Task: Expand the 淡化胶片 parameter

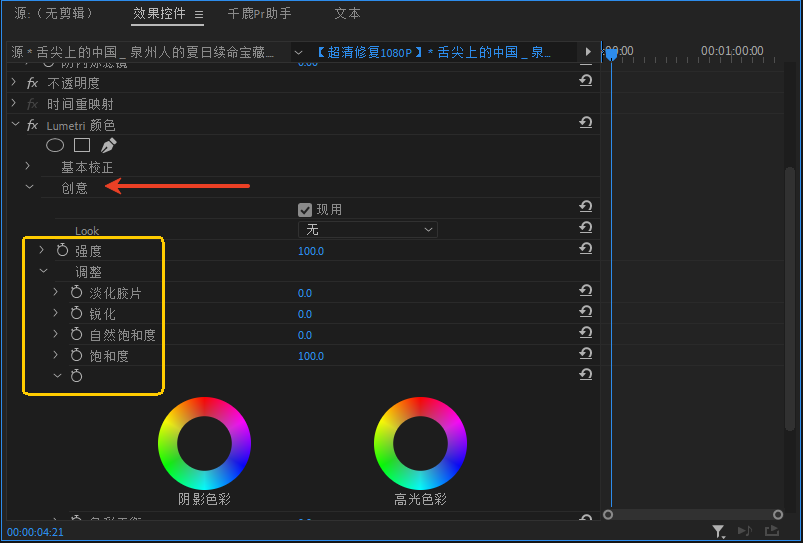Action: 56,292
